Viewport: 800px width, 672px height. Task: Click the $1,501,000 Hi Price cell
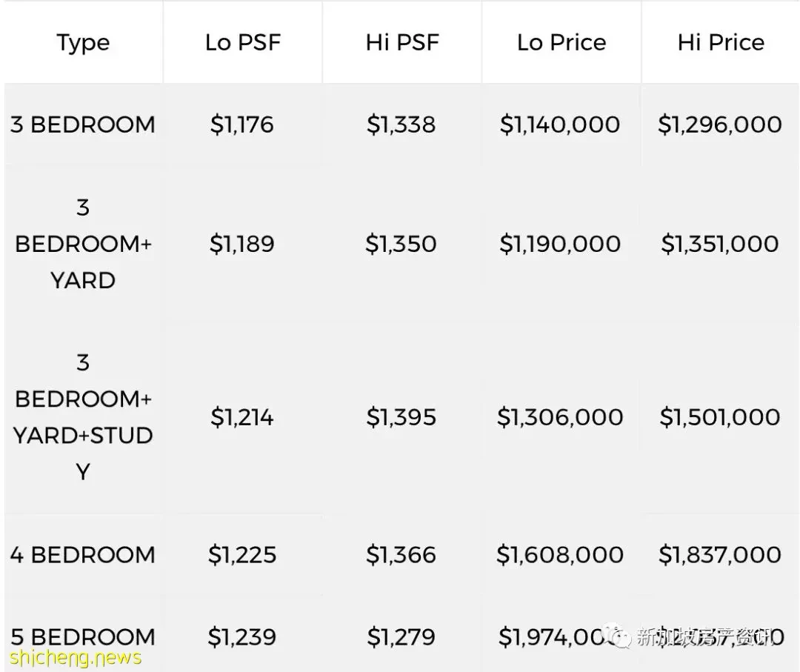coord(720,417)
